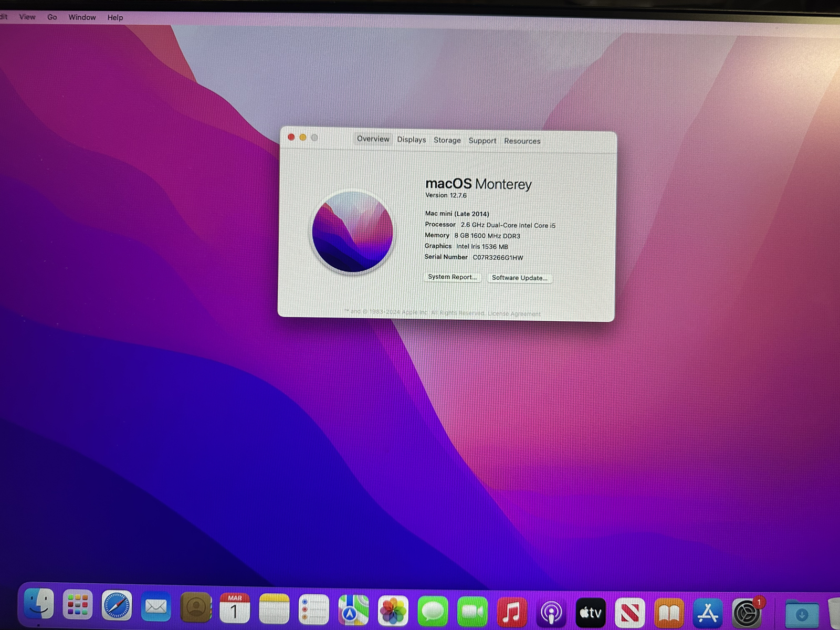Open the License Agreement link
Viewport: 840px width, 630px height.
coord(514,314)
